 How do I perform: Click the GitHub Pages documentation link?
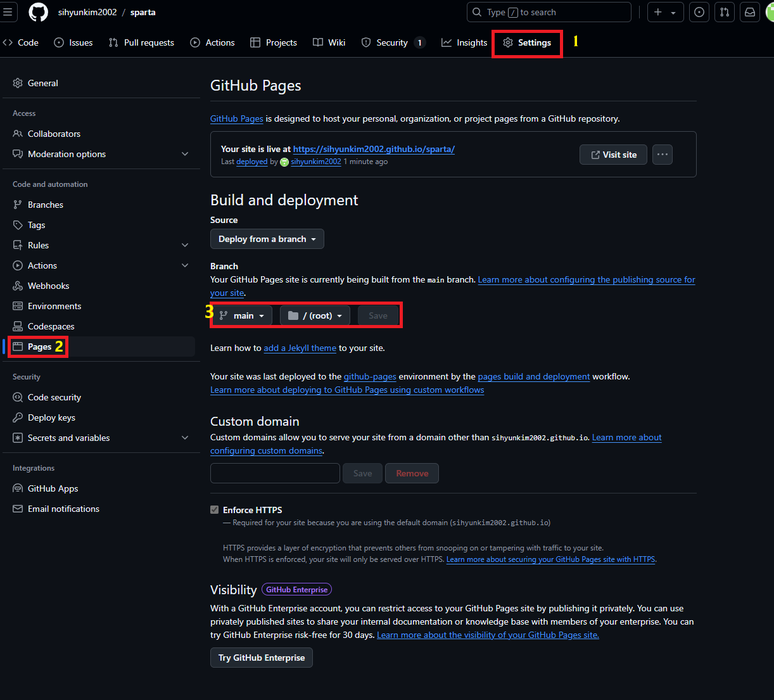[x=237, y=118]
